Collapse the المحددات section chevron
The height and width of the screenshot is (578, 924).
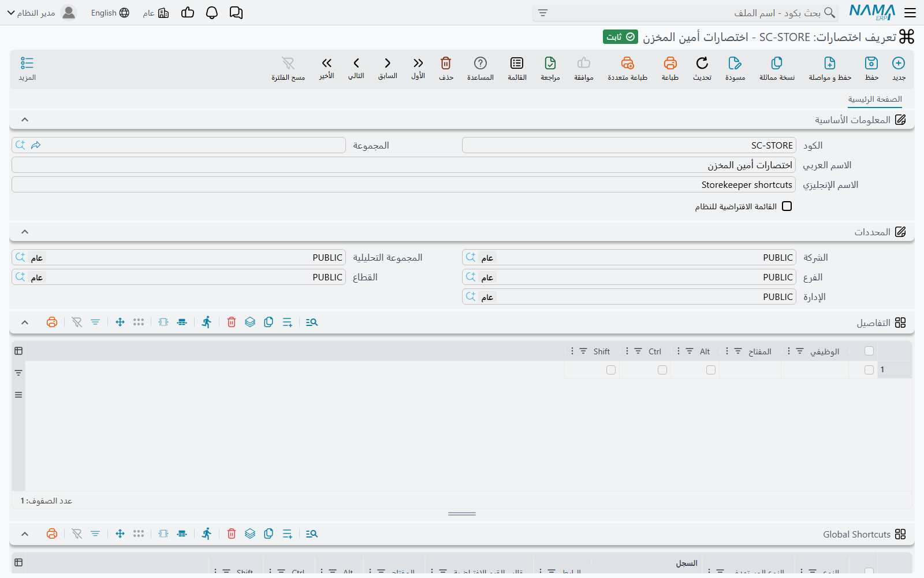pos(25,232)
